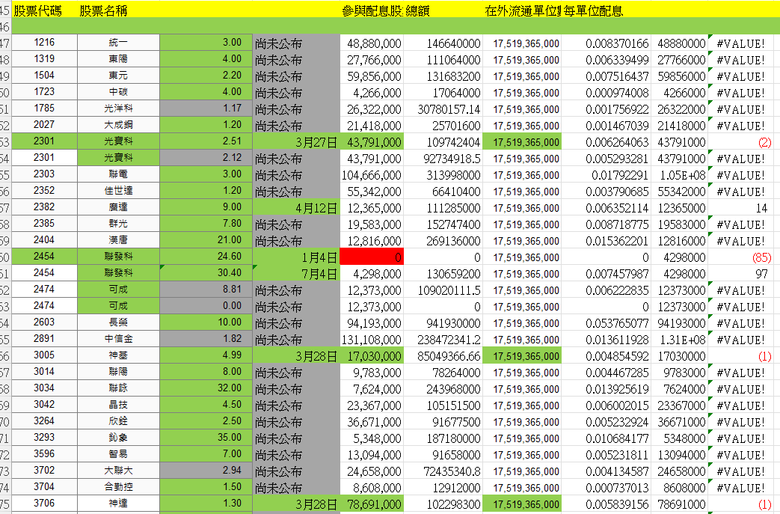Select stock code cell 3034

[x=44, y=388]
